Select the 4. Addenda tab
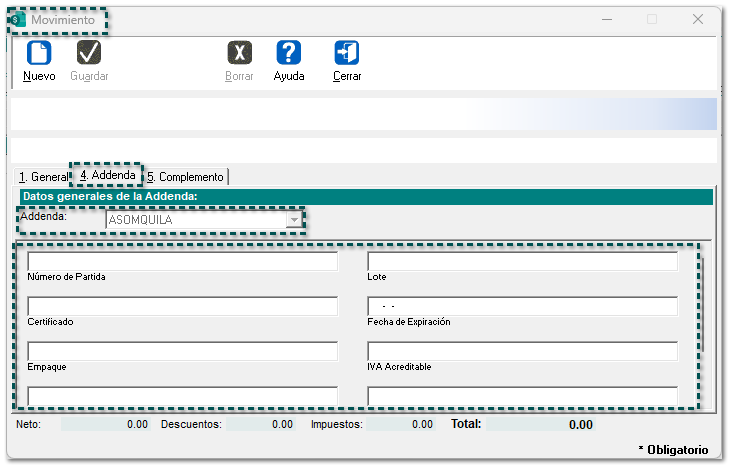Viewport: 731px width, 468px height. (107, 176)
